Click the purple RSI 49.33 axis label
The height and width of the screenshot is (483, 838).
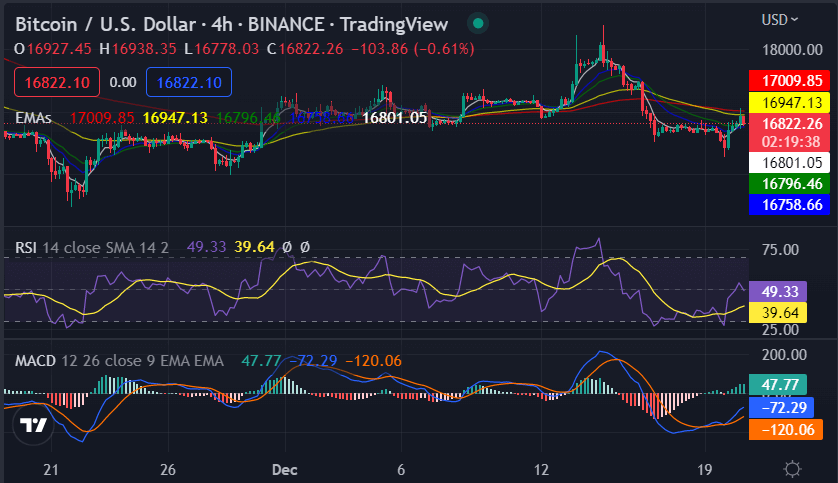(x=778, y=292)
